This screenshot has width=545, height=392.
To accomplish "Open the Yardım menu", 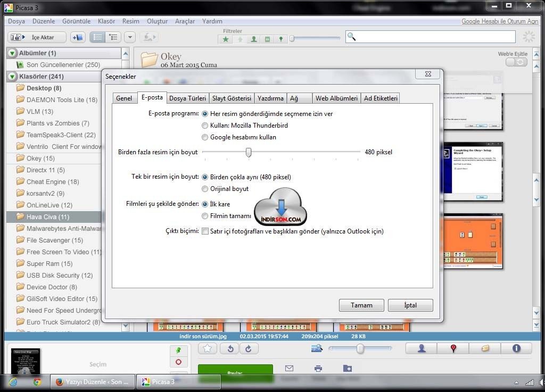I will click(212, 21).
